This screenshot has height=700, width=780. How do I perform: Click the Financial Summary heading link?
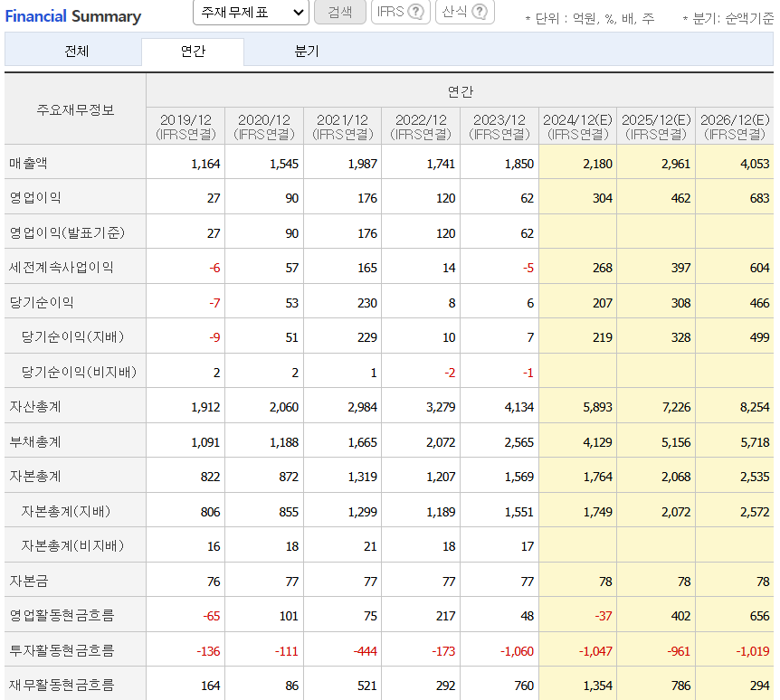click(x=72, y=16)
